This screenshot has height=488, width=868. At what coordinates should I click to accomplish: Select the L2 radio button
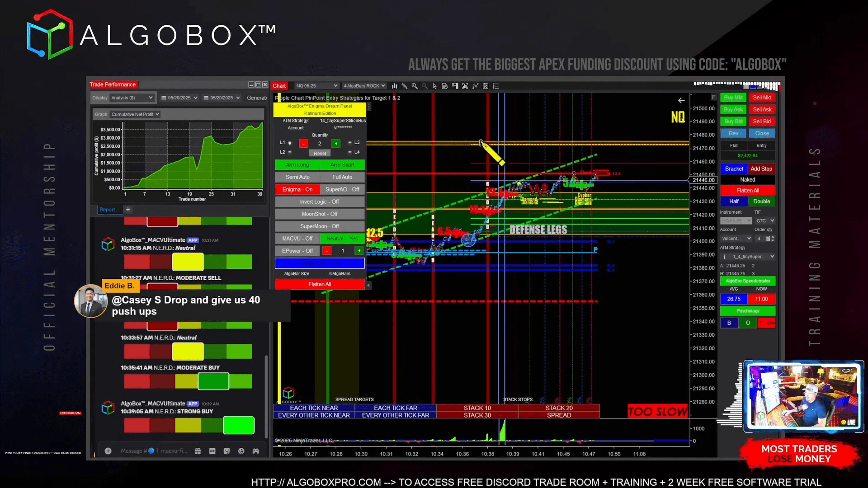tap(290, 152)
